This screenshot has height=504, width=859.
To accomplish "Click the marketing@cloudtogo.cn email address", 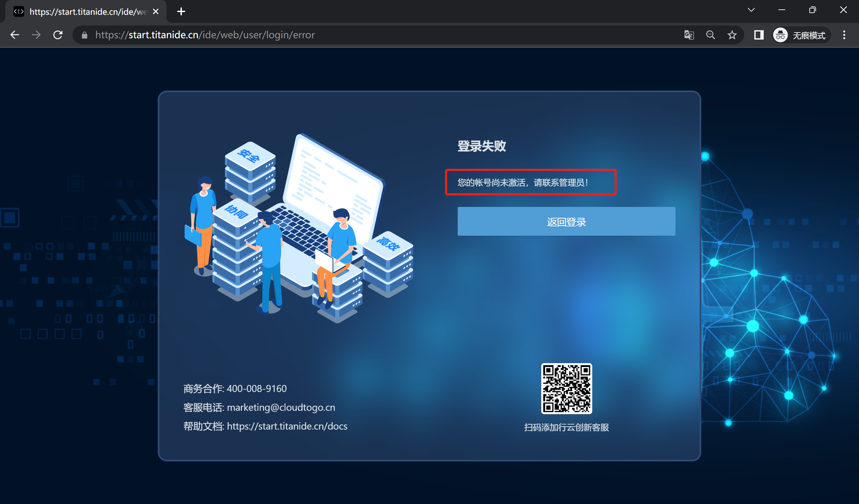I will (x=281, y=407).
